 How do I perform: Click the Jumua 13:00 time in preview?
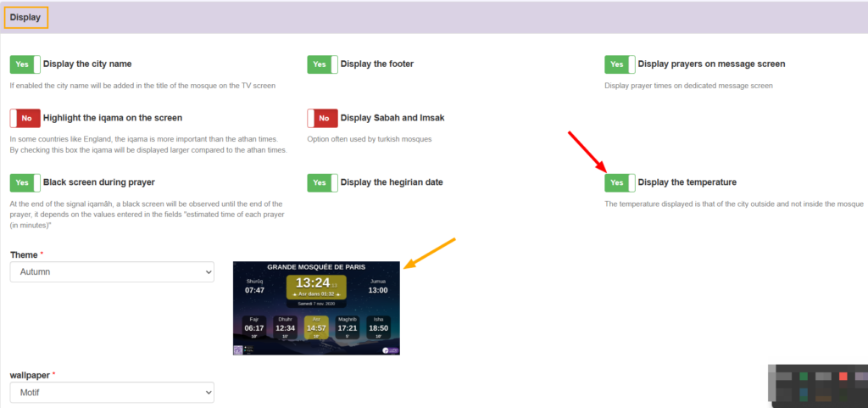(378, 287)
